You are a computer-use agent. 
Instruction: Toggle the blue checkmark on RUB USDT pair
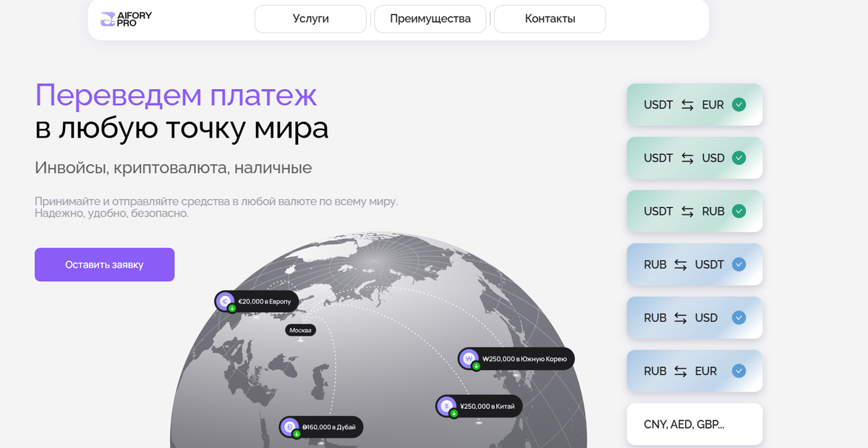[739, 264]
